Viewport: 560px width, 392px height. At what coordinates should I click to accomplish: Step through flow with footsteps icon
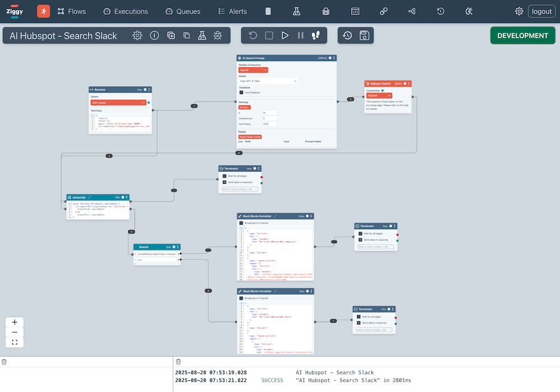pyautogui.click(x=316, y=35)
